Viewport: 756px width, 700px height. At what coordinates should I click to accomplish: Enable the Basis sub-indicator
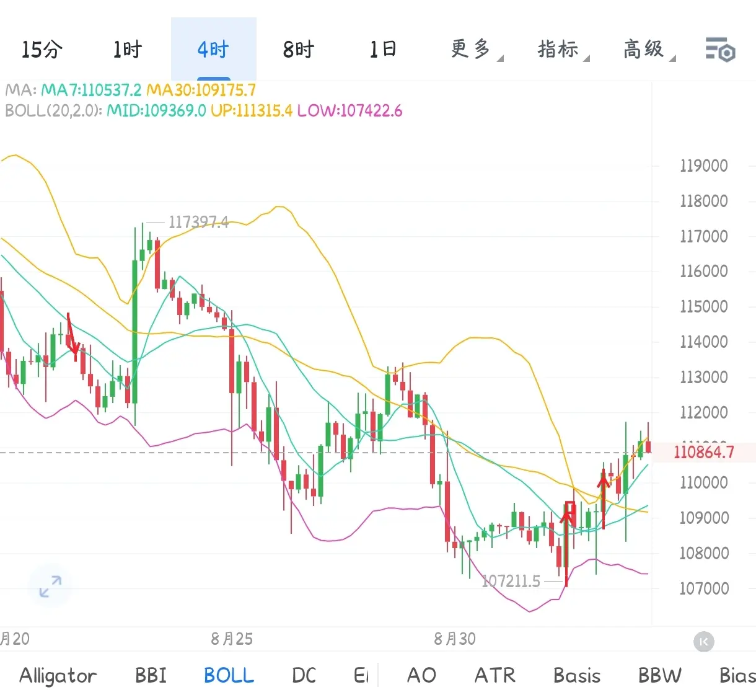click(577, 675)
